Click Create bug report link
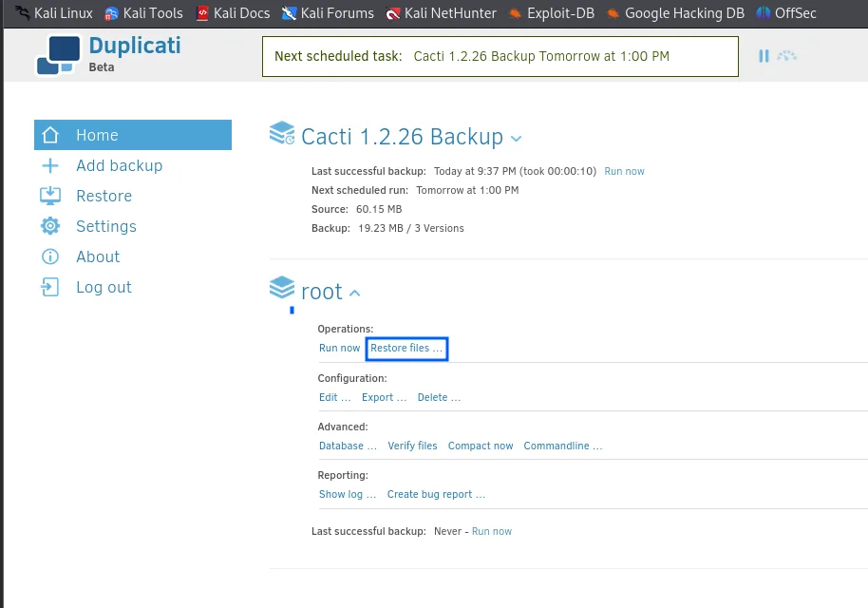 coord(436,495)
